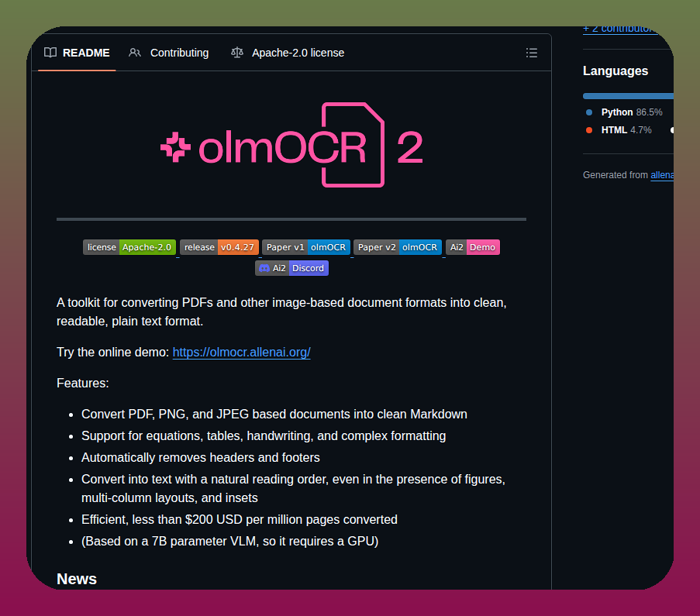Click the olmOCR 2 logo image
This screenshot has height=616, width=700.
point(291,145)
